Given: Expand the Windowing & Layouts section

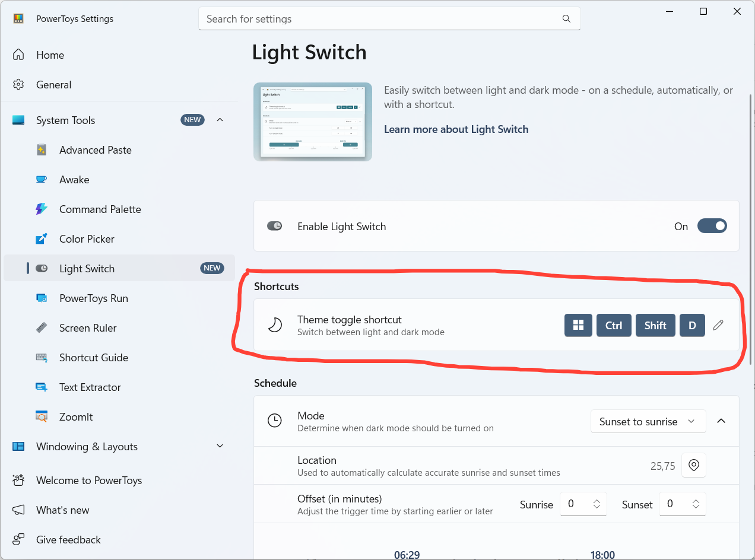Looking at the screenshot, I should [x=220, y=446].
